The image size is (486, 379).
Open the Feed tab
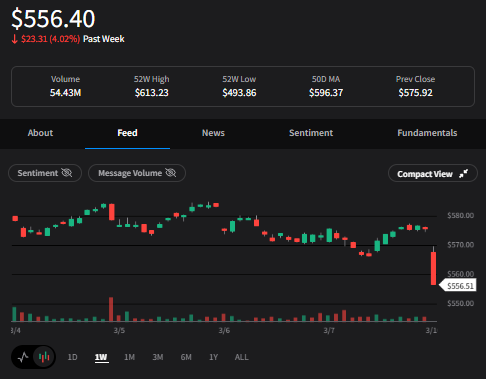pyautogui.click(x=127, y=133)
